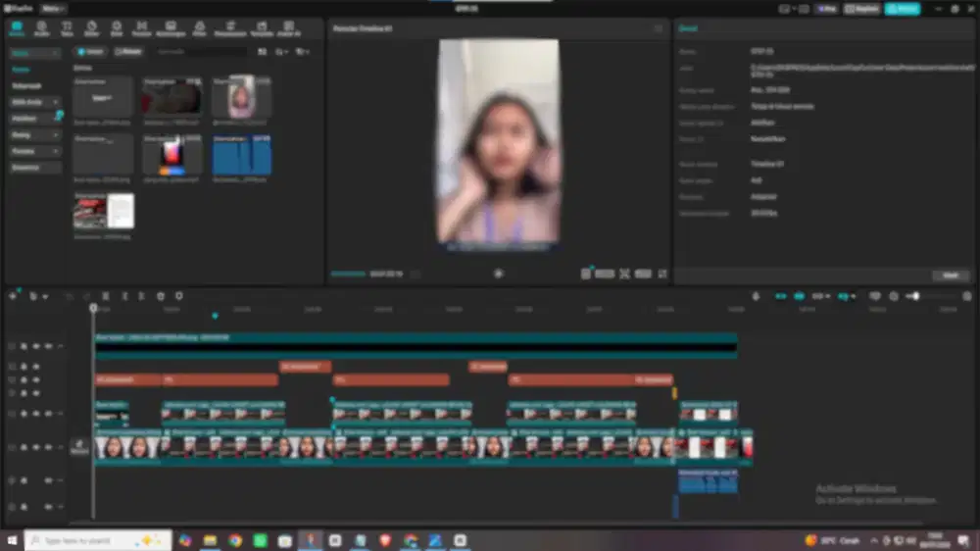Open the Media tab in top toolbar
980x551 pixels.
(17, 28)
